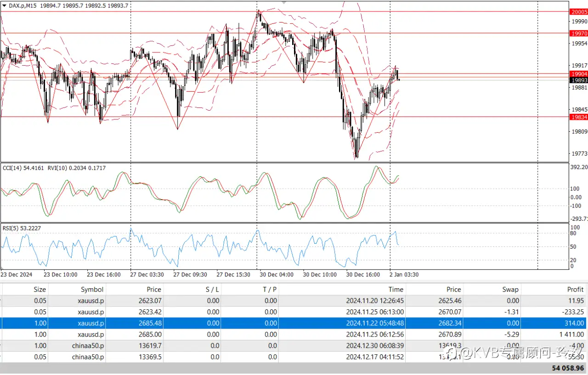The height and width of the screenshot is (375, 588).
Task: Click the 30 Dec 04:00 time axis label
Action: (276, 274)
